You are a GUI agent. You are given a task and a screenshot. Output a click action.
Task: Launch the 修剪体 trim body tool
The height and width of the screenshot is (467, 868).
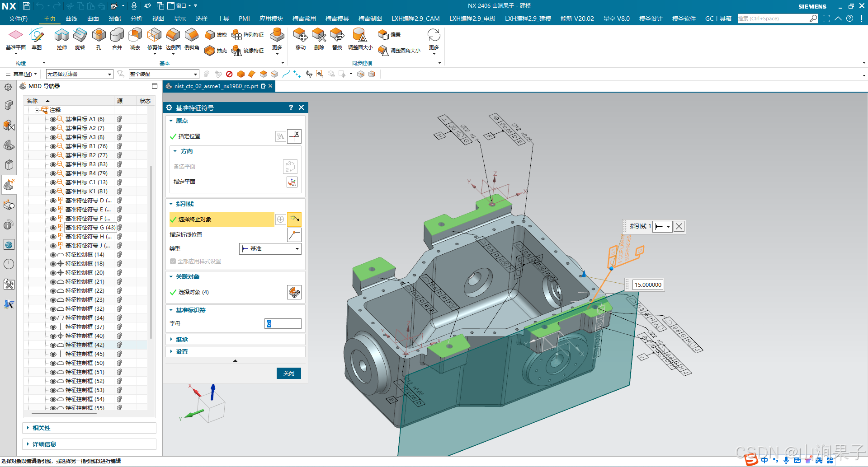click(155, 39)
